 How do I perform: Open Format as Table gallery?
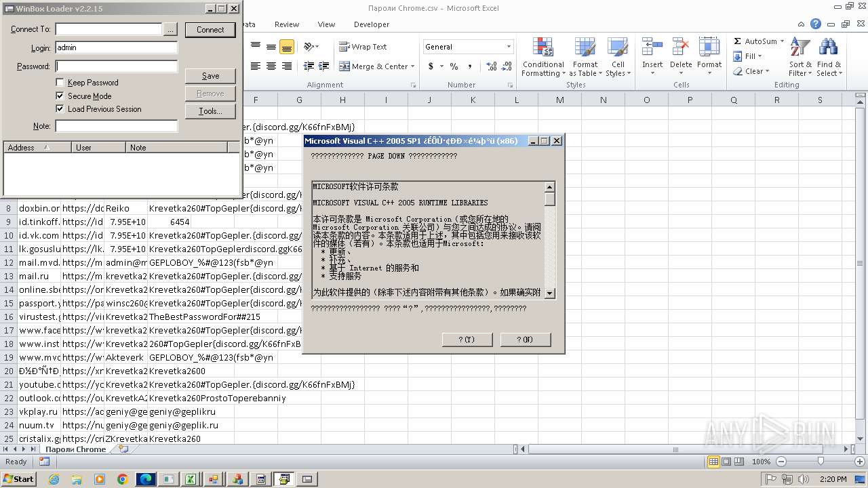click(585, 57)
